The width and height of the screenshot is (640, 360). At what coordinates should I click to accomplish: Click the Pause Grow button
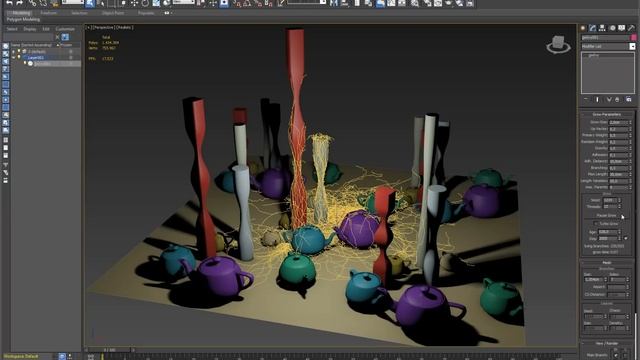(x=606, y=215)
